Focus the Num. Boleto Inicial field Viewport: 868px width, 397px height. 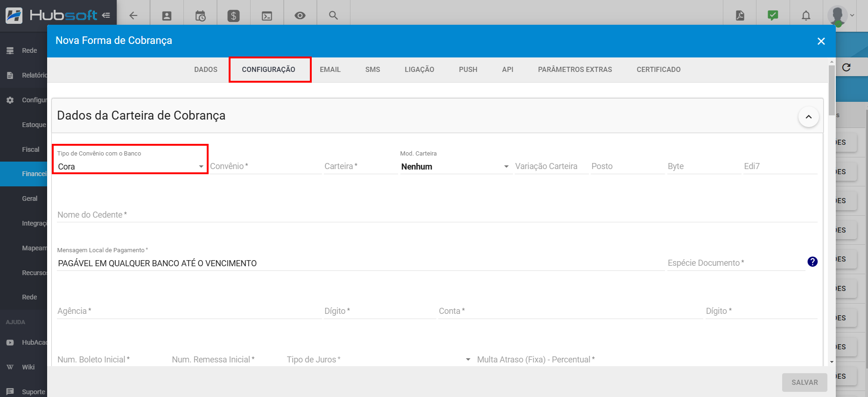point(113,360)
